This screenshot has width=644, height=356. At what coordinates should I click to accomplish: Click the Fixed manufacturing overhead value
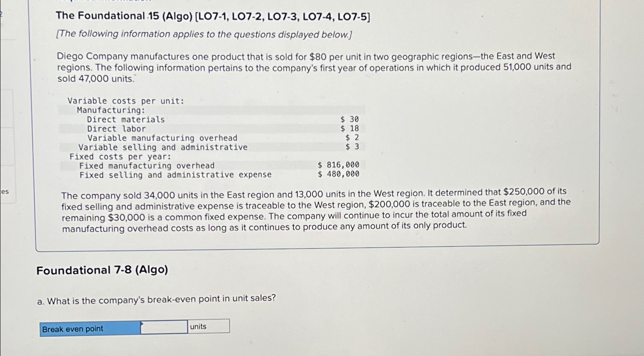point(338,165)
